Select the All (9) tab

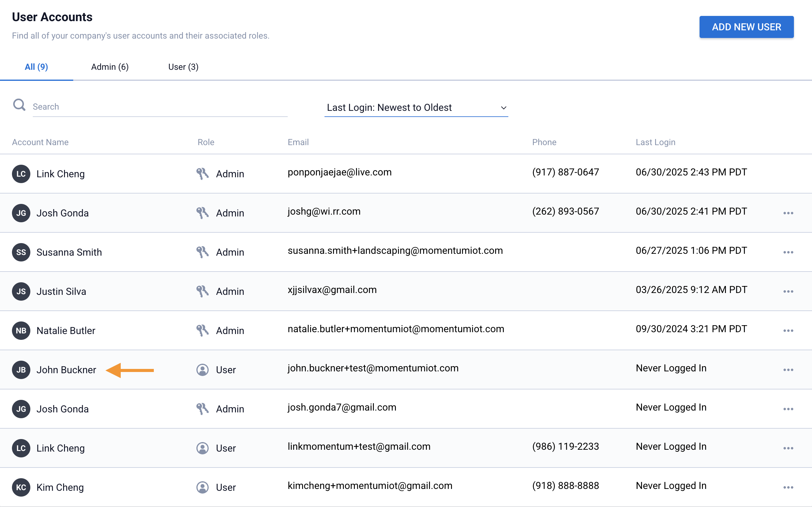click(x=36, y=67)
